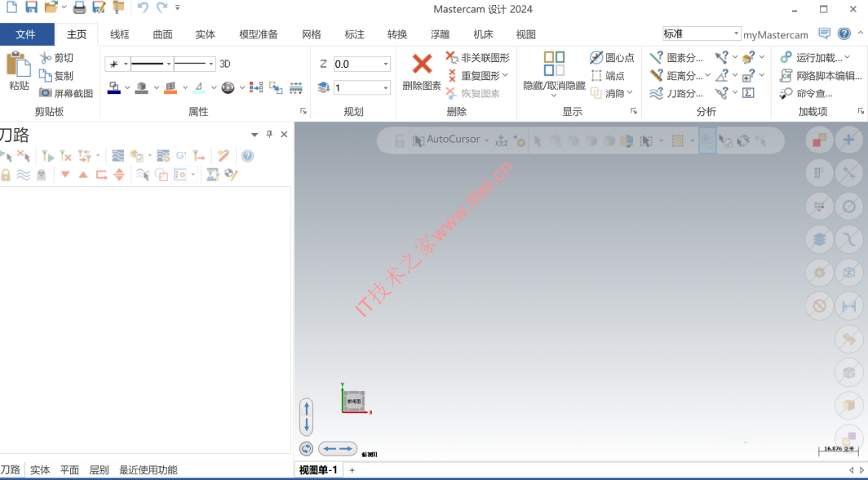Screen dimensions: 868x480
Task: Click the 网络脚本编辑 (Script editor) button
Action: click(821, 76)
